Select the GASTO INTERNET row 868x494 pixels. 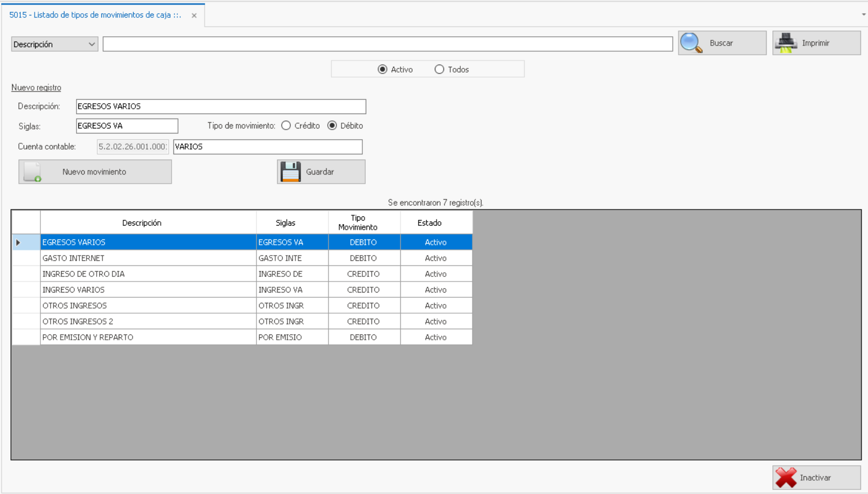pyautogui.click(x=147, y=258)
